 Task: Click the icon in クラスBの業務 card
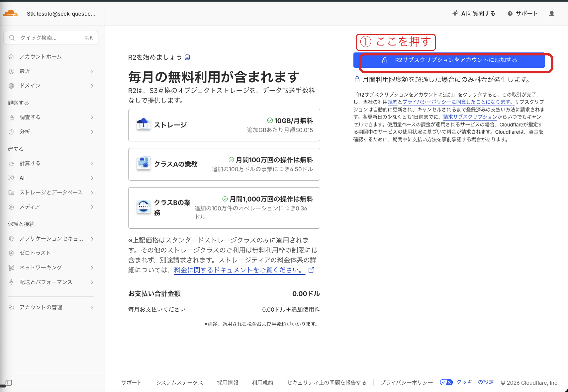143,207
